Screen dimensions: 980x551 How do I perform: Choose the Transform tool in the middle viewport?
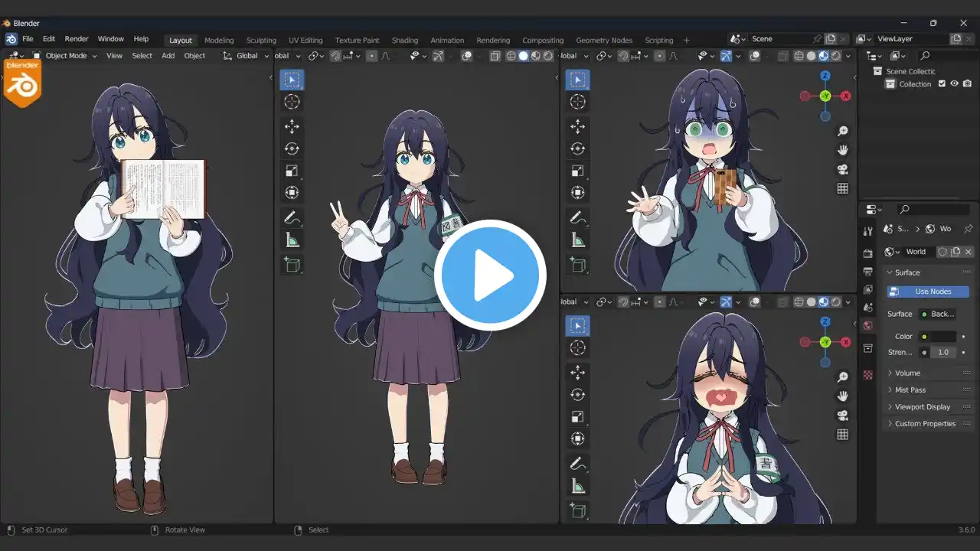tap(292, 193)
